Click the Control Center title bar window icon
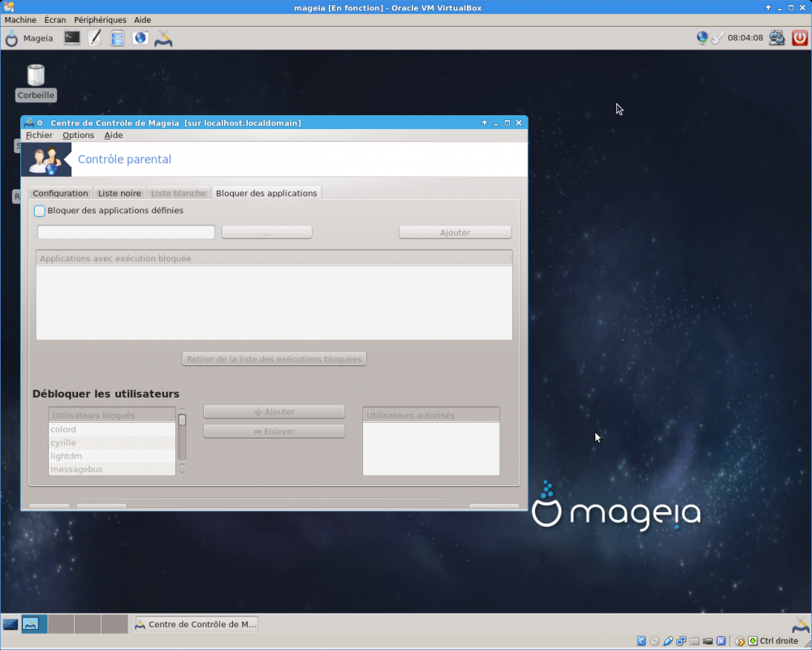The image size is (812, 650). (x=29, y=123)
